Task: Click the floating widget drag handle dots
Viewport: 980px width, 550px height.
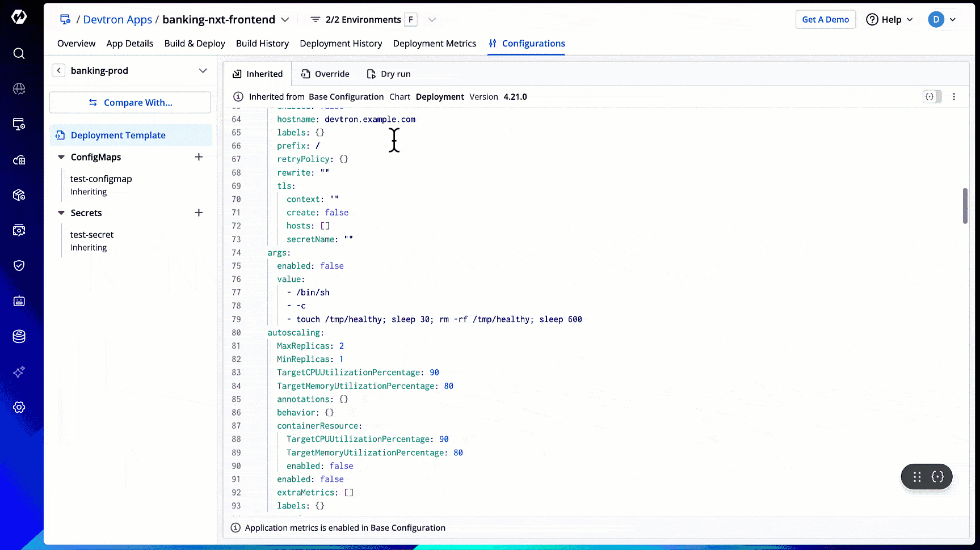Action: pos(917,477)
